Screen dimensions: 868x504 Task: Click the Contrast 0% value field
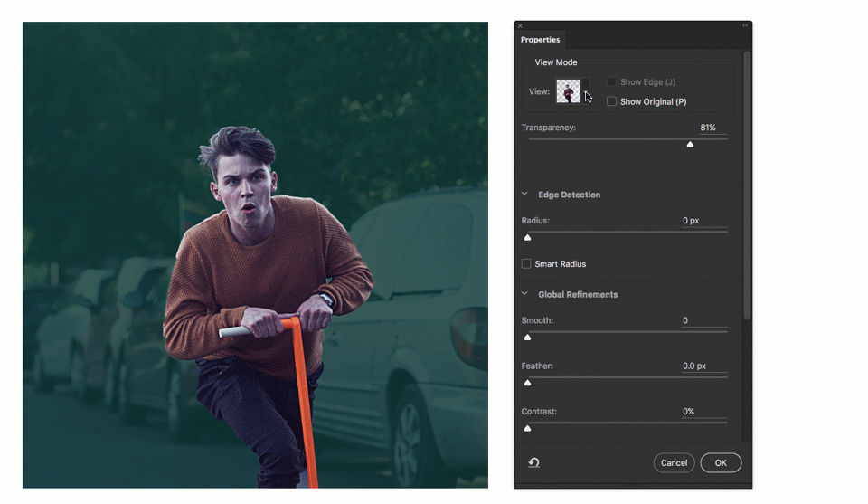(x=704, y=411)
